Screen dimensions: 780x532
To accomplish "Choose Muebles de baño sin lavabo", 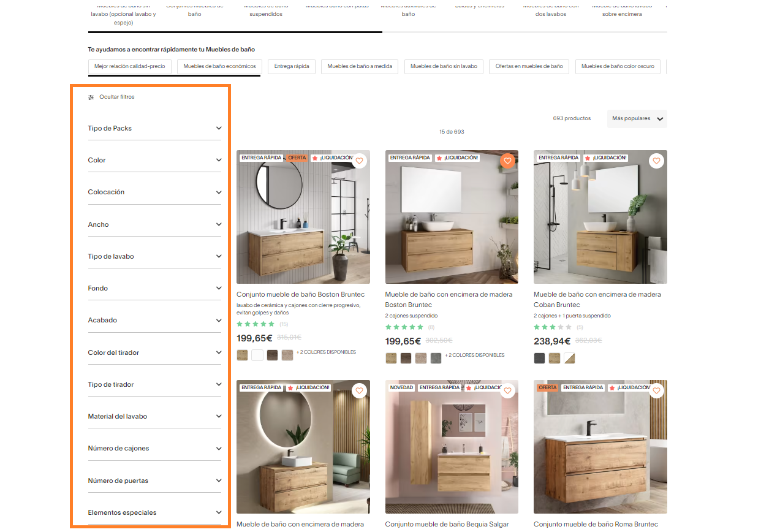I will [x=444, y=66].
